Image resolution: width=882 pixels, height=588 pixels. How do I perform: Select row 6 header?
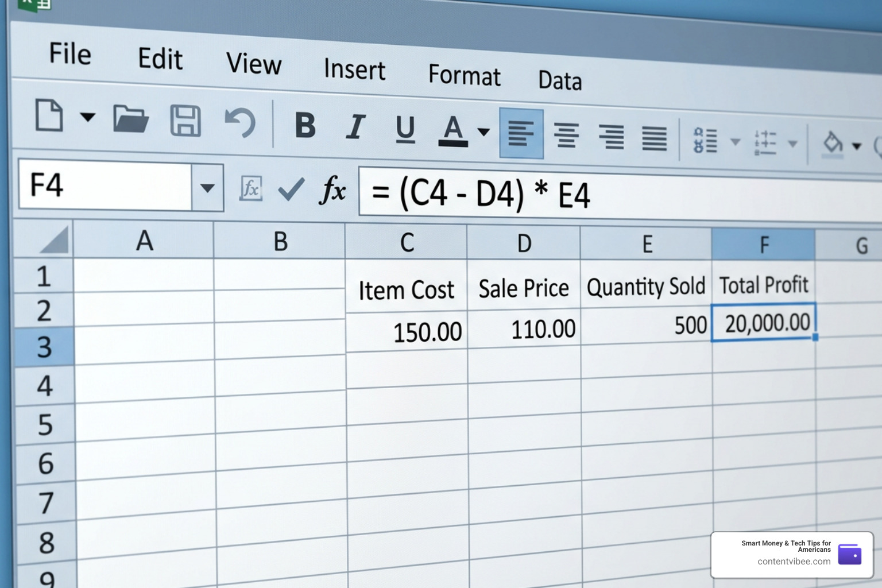point(46,463)
